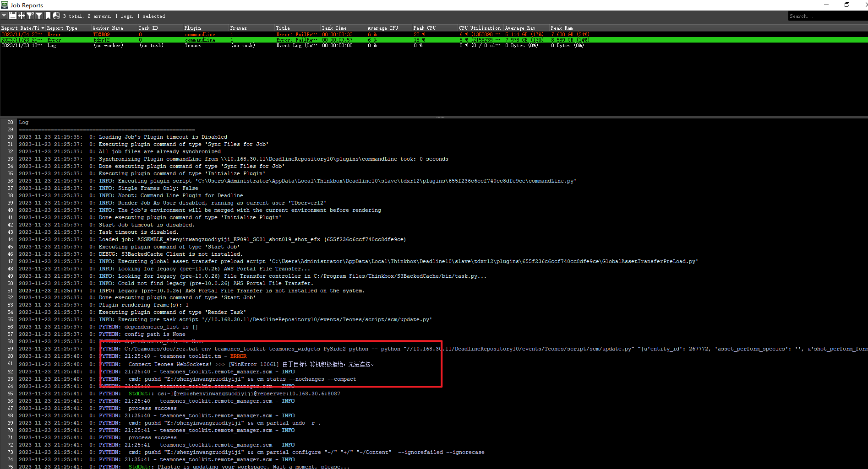Toggle the plain funnel filter icon

[39, 16]
